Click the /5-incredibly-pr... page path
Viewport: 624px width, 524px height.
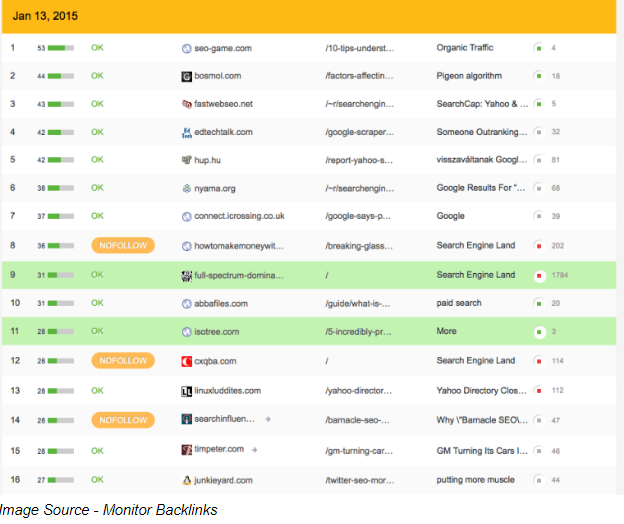tap(358, 332)
